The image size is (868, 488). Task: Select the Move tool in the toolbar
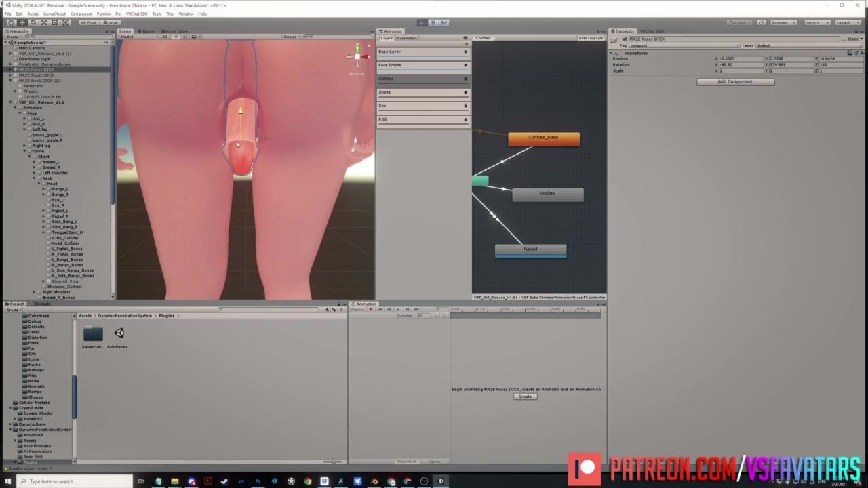(22, 22)
